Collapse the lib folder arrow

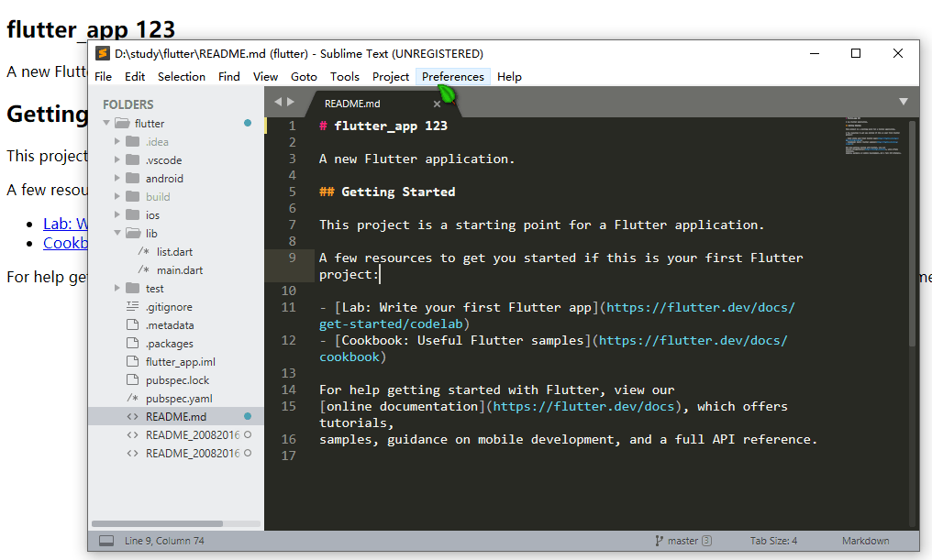(117, 234)
